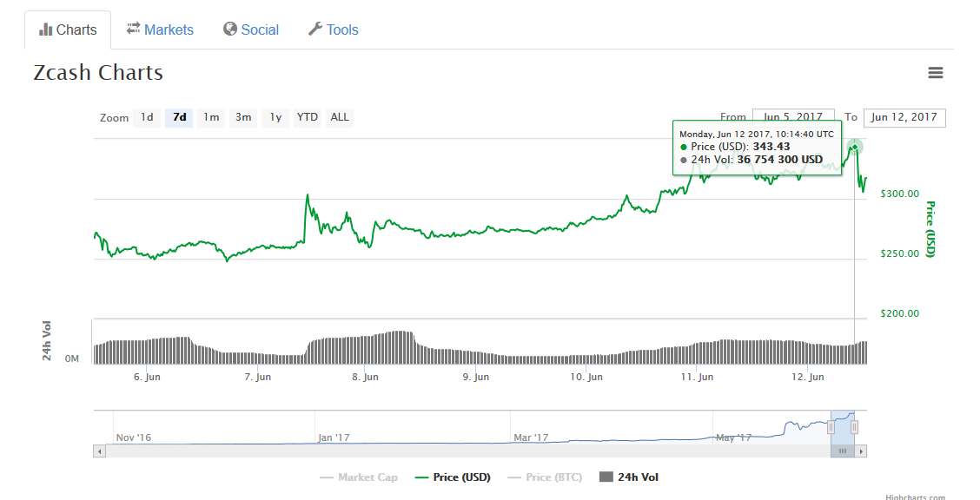Click the $300.00 axis label
The height and width of the screenshot is (500, 980).
pos(900,194)
